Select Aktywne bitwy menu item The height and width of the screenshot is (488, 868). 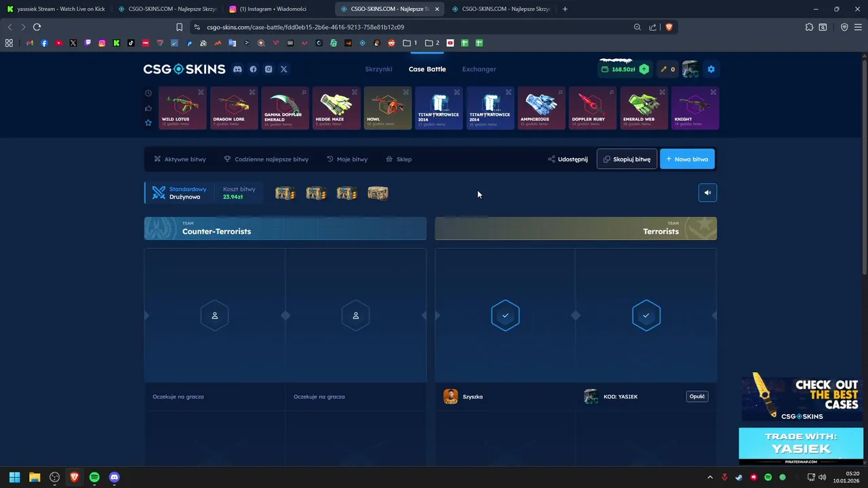180,159
